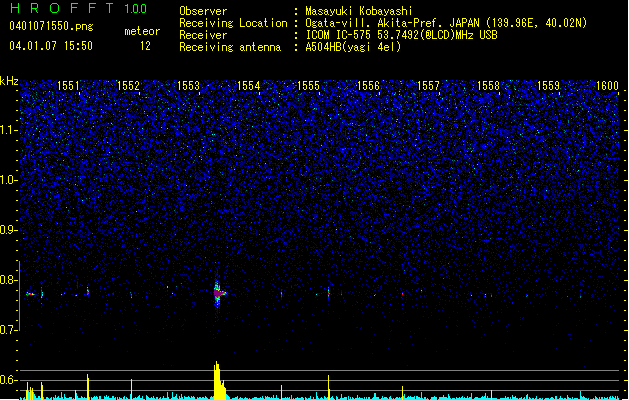Click the Receiving antenna label
Screen dimensions: 629x400
click(x=230, y=47)
